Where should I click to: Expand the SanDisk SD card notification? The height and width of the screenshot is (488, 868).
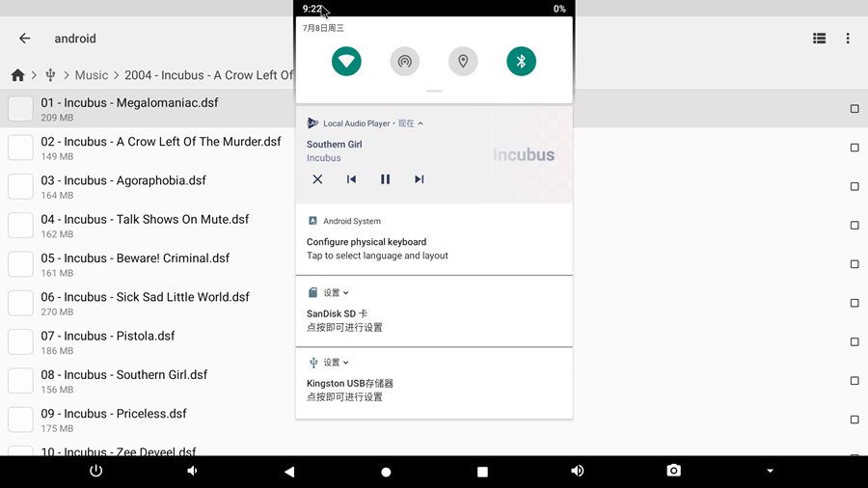point(346,292)
